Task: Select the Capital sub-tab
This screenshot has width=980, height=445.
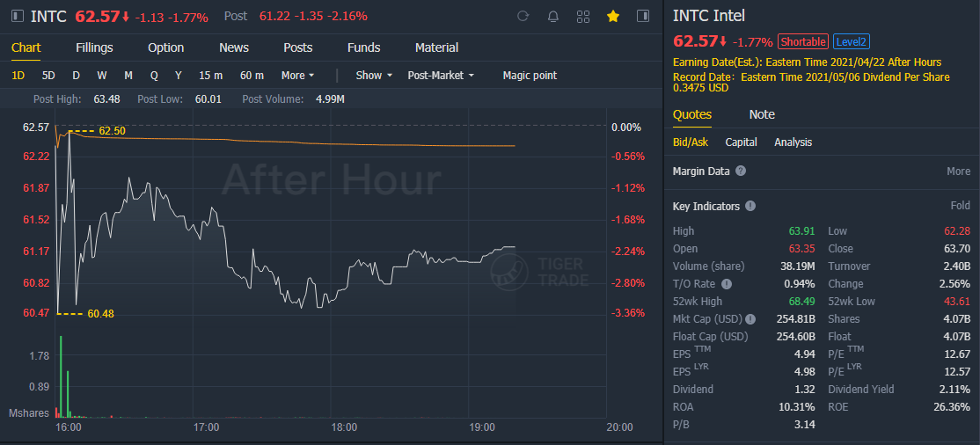Action: 742,142
